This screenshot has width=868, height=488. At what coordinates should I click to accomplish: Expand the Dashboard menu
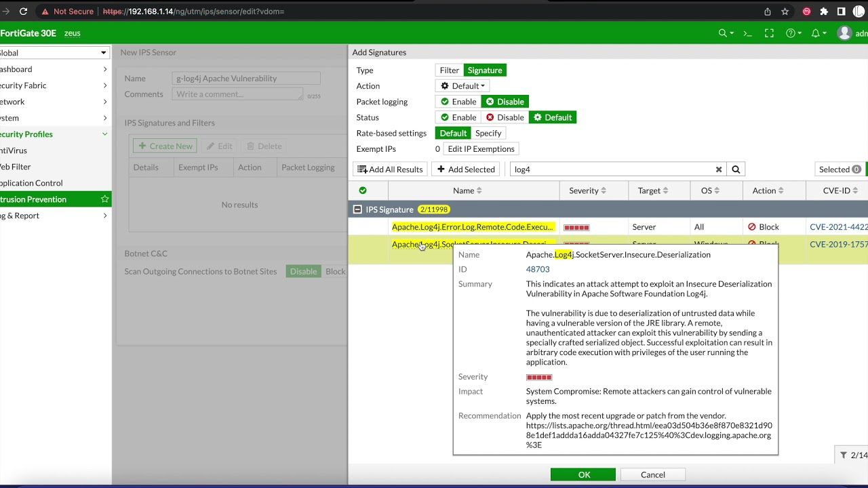tap(105, 69)
